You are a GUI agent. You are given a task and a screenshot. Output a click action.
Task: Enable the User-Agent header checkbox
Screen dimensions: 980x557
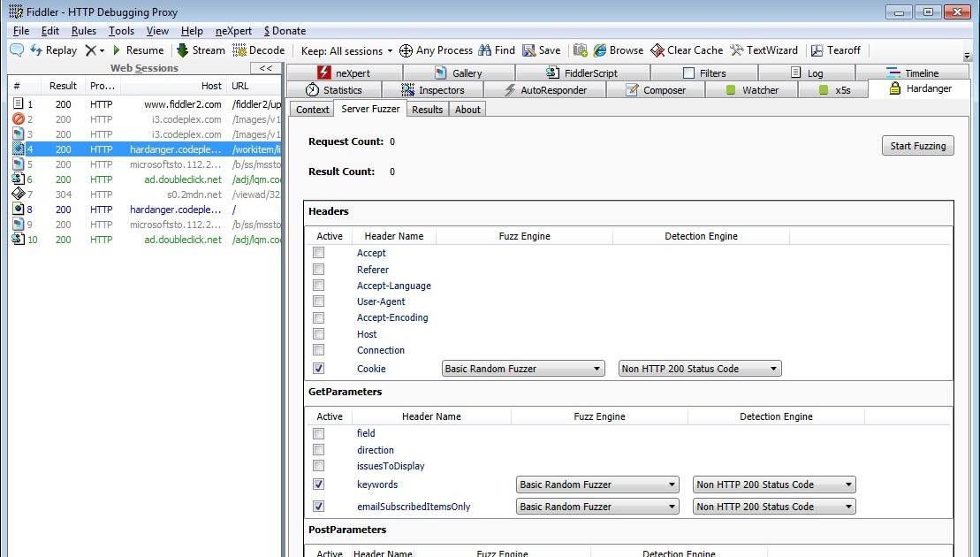(319, 301)
